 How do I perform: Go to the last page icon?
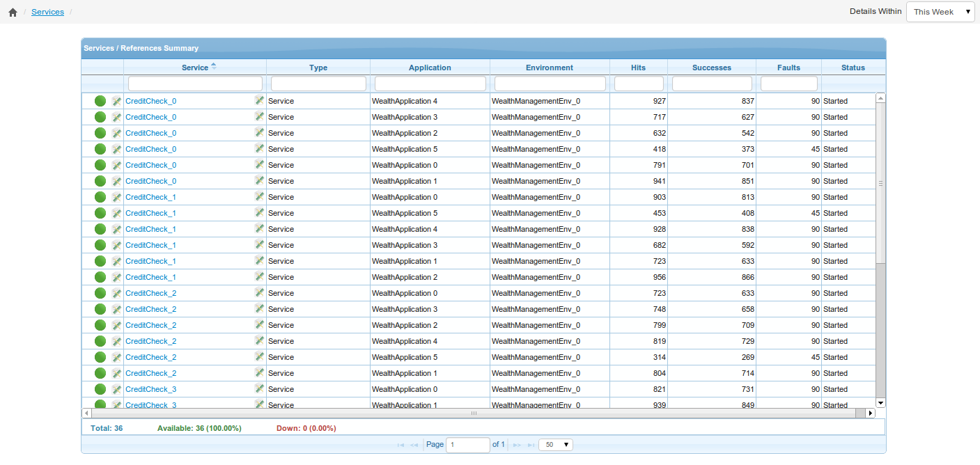coord(531,445)
